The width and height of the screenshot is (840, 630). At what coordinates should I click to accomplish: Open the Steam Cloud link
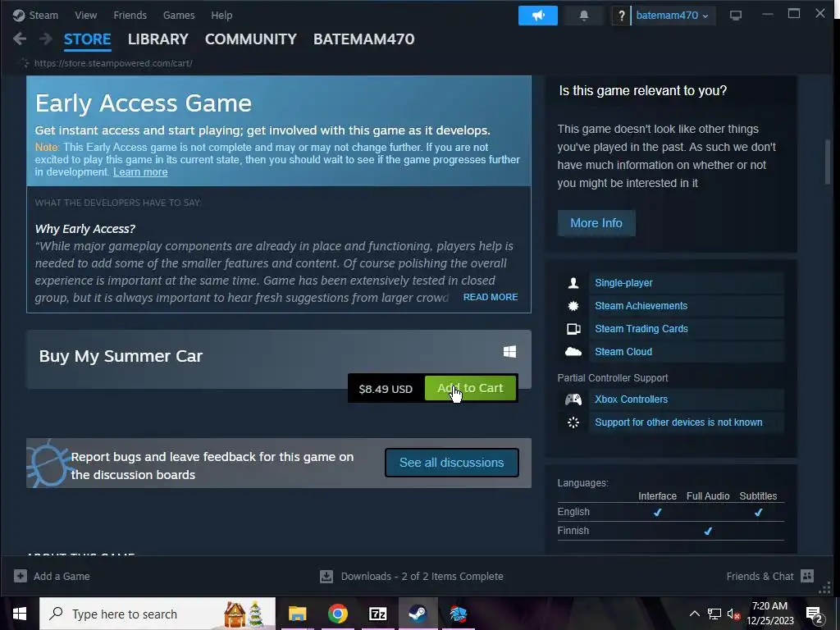point(623,352)
